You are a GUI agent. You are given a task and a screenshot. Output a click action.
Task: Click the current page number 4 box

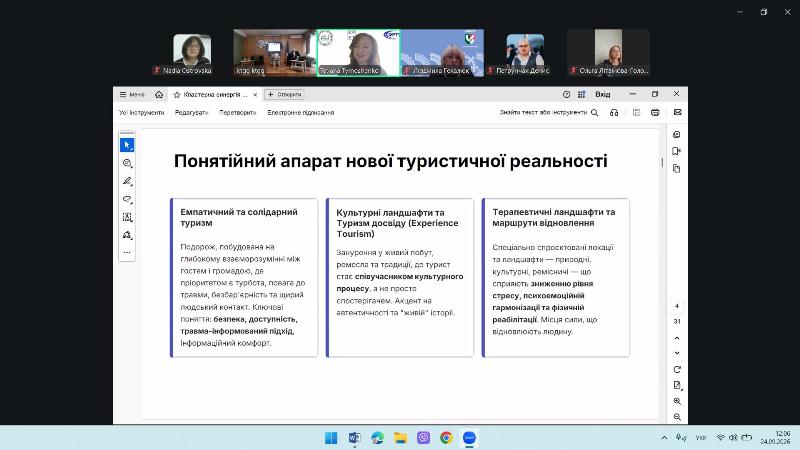click(x=677, y=306)
